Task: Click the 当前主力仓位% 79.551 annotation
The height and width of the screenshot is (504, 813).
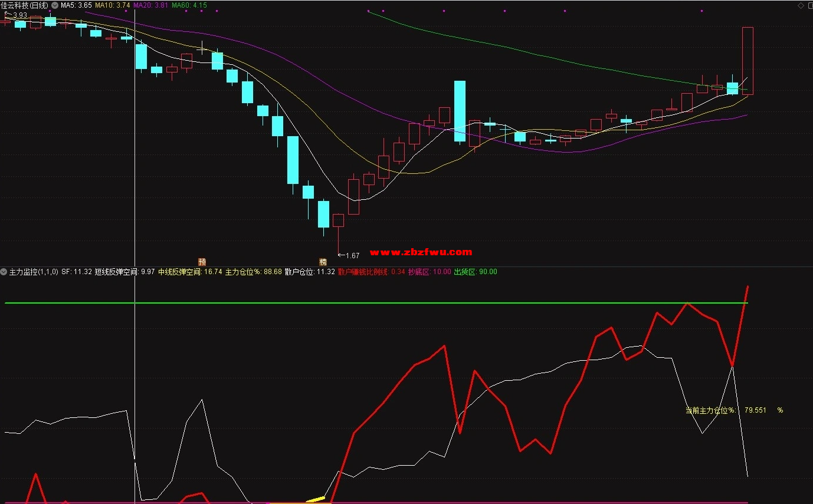Action: coord(734,410)
